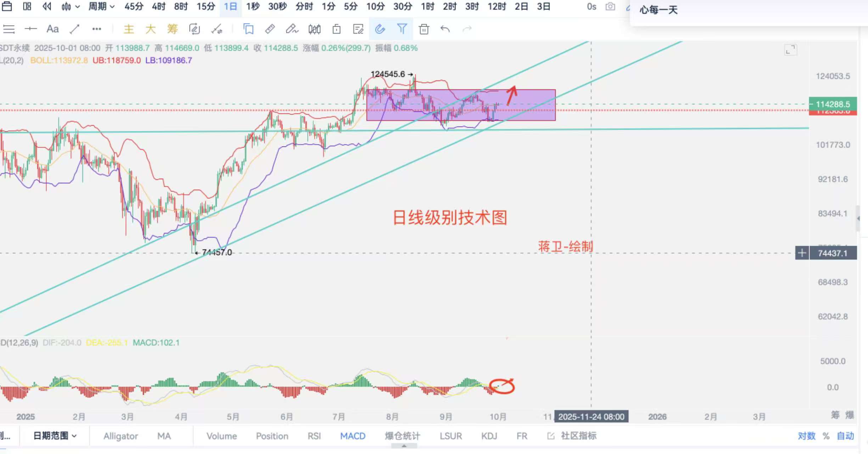
Task: Click the plus button beside 74437.1
Action: point(802,253)
